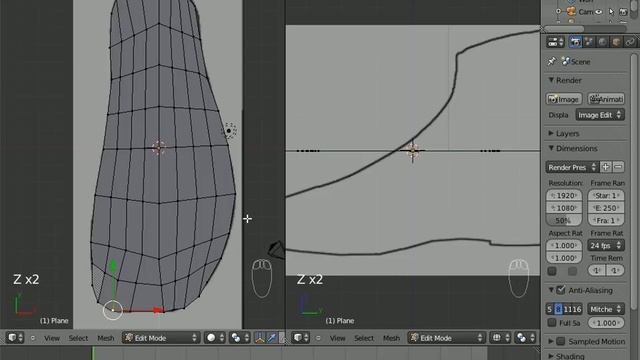Select 5 anti-aliasing samples

point(550,309)
